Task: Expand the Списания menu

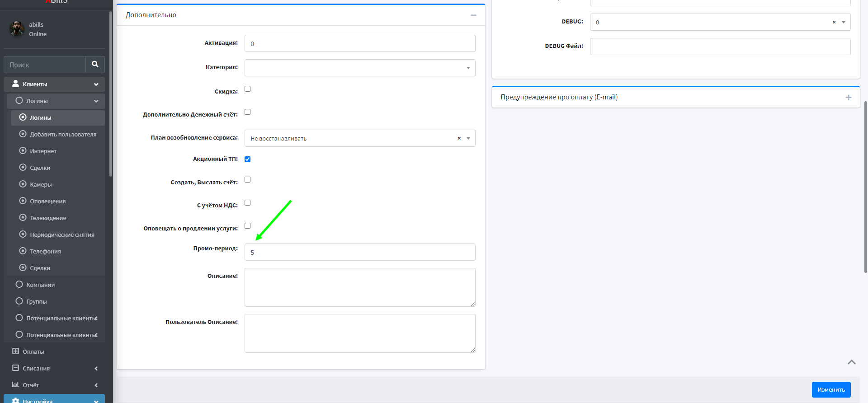Action: [x=36, y=368]
